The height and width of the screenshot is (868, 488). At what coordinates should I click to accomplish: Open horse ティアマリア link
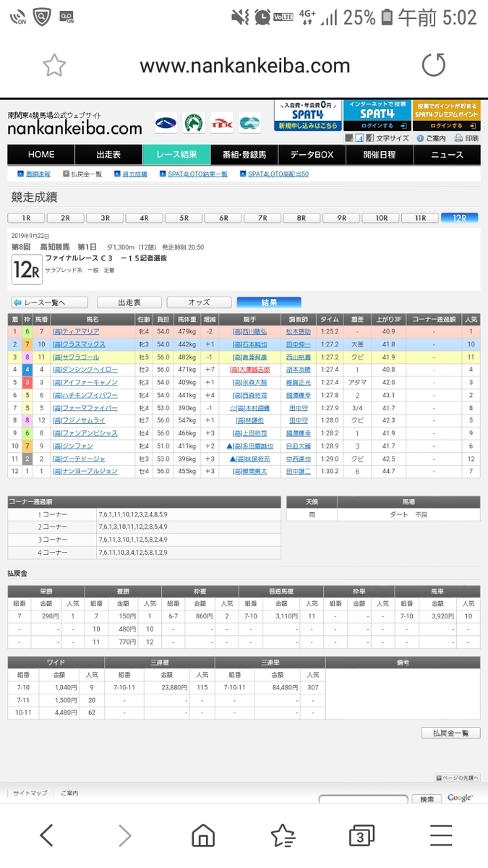coord(76,331)
